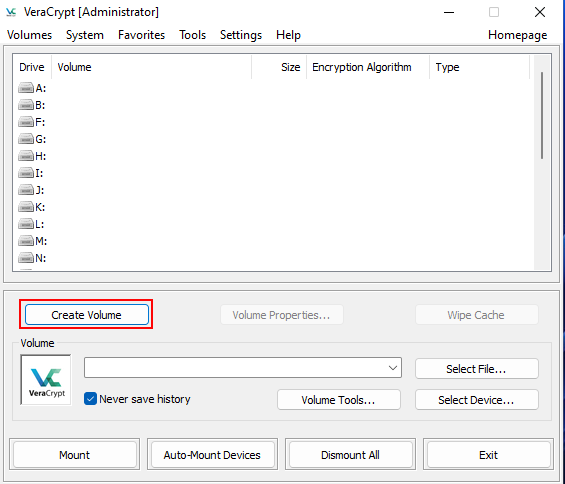
Task: Sort by the Volume column header
Action: coord(151,67)
